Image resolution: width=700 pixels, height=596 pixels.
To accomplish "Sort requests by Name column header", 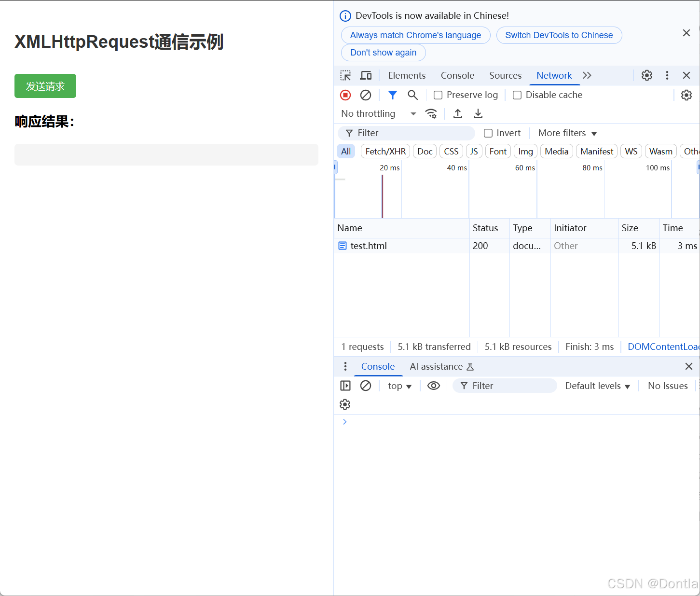I will [x=401, y=228].
